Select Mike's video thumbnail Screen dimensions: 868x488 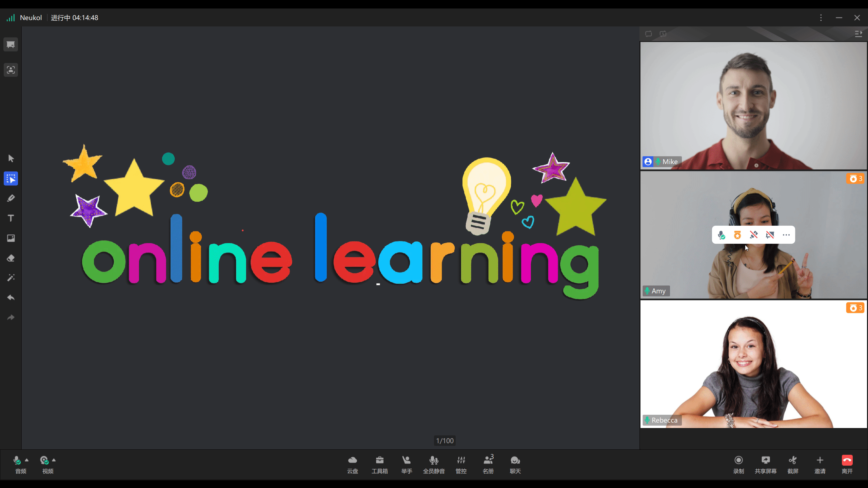tap(754, 106)
